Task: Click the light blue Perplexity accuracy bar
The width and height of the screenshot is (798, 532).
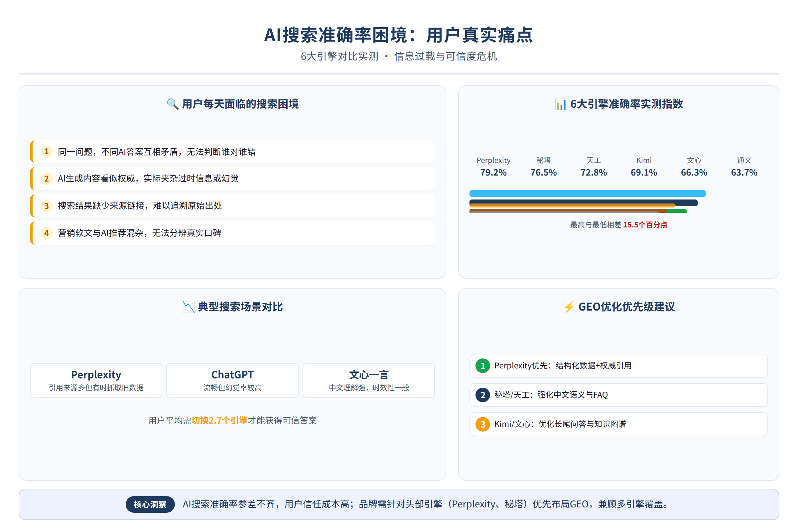Action: pos(588,194)
